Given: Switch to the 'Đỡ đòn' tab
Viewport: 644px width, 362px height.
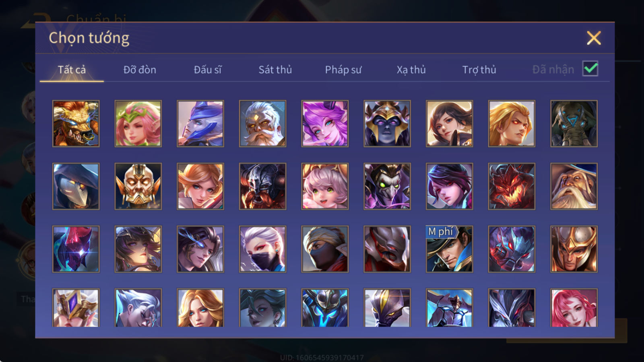Looking at the screenshot, I should click(x=140, y=70).
